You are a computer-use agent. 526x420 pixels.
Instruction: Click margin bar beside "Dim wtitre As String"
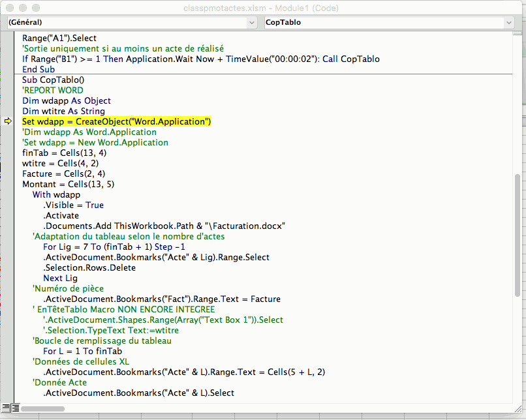(x=8, y=112)
